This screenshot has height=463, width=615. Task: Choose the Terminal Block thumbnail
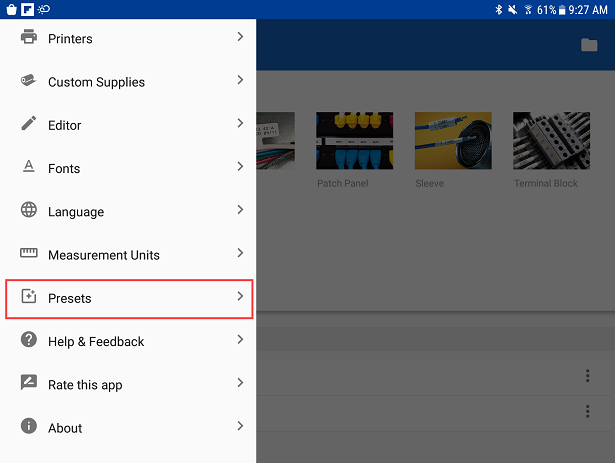[545, 140]
